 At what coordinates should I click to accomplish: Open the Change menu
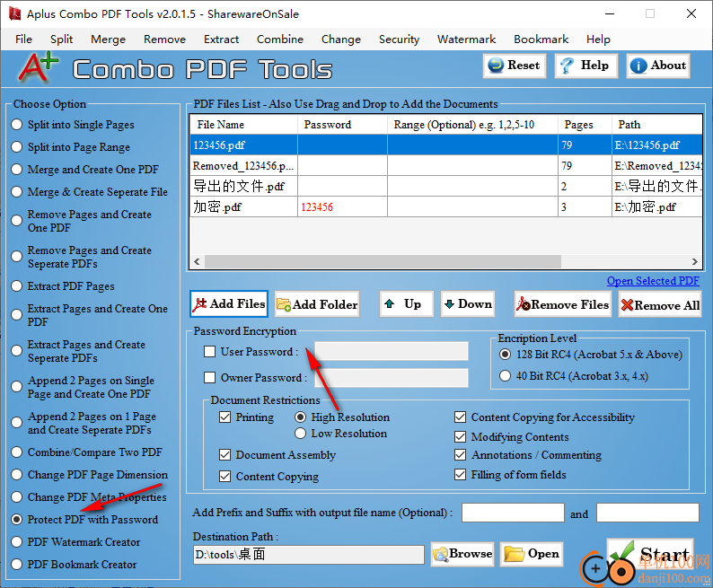(x=341, y=39)
